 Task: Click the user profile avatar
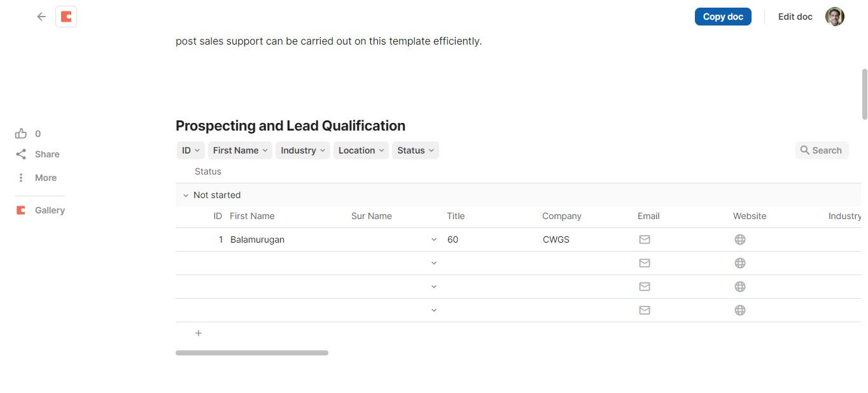pos(835,17)
